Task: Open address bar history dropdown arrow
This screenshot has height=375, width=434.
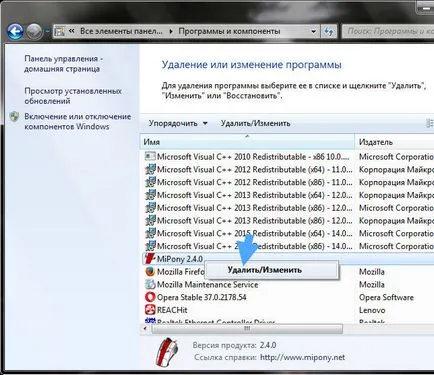Action: [313, 32]
